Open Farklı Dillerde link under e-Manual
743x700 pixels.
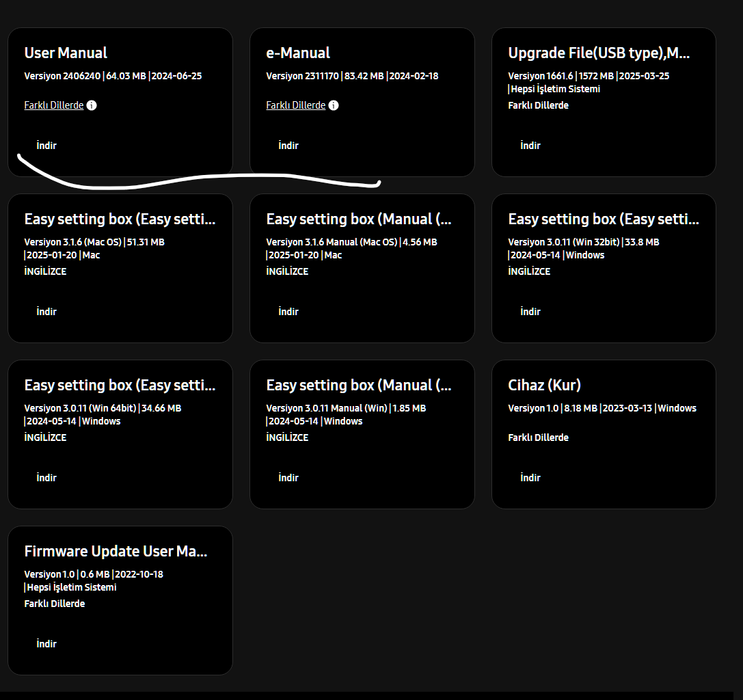(x=296, y=105)
